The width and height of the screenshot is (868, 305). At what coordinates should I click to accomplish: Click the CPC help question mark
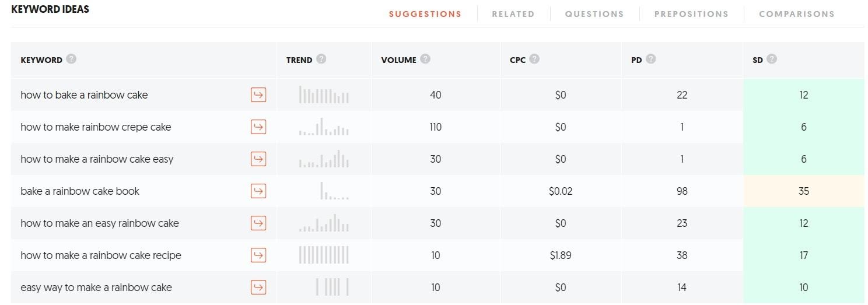click(534, 59)
